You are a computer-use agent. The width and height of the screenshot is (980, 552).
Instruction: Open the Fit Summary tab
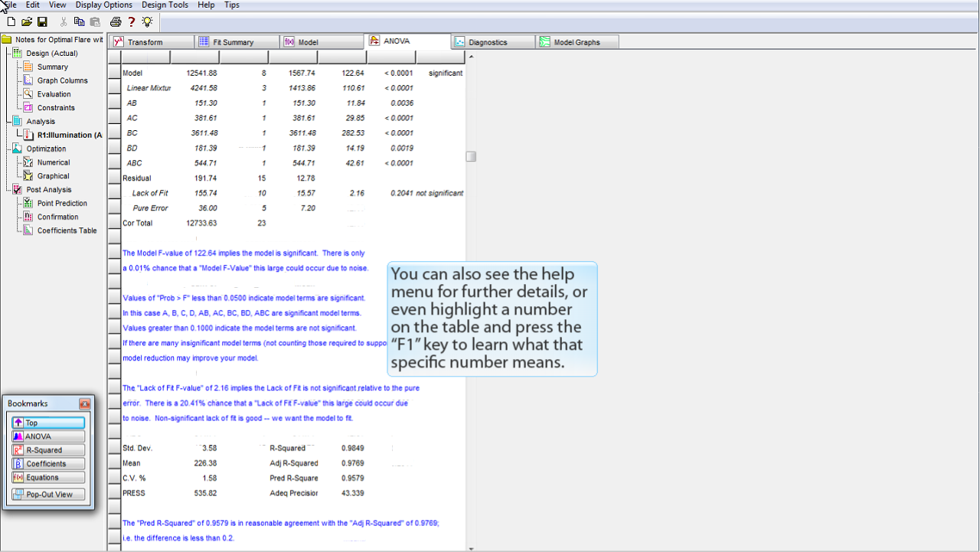pyautogui.click(x=233, y=42)
